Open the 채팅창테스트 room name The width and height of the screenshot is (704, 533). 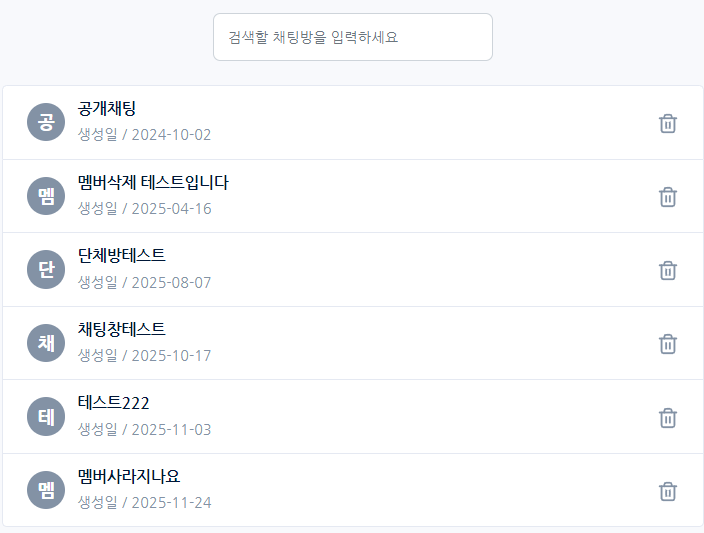tap(122, 329)
